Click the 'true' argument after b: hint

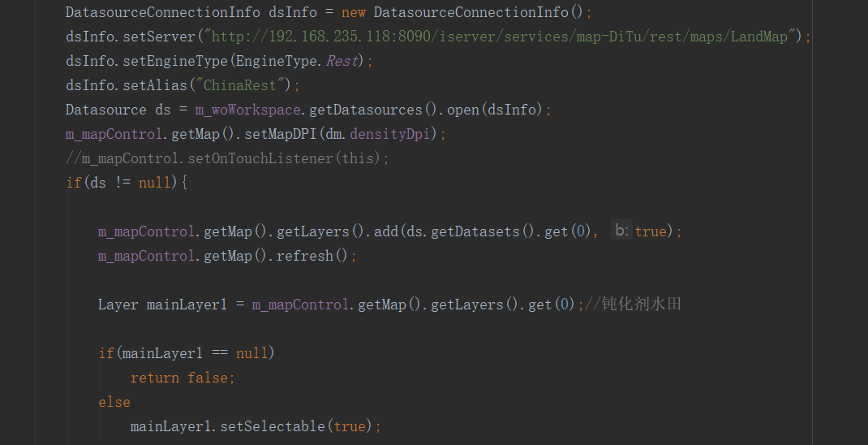coord(651,231)
